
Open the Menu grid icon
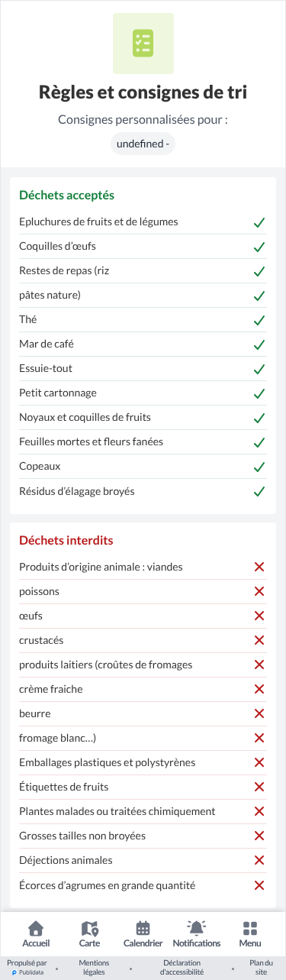tap(250, 928)
